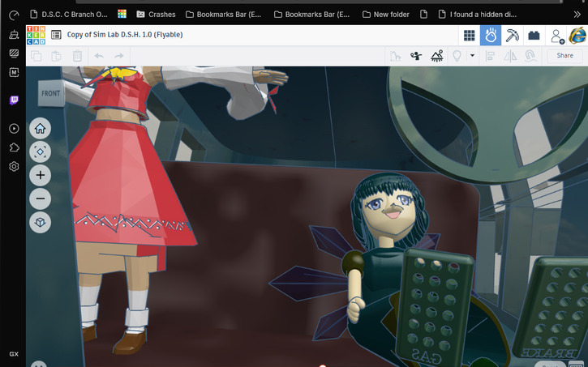588x367 pixels.
Task: Select the active Sim Lab workspace icon
Action: pos(491,35)
